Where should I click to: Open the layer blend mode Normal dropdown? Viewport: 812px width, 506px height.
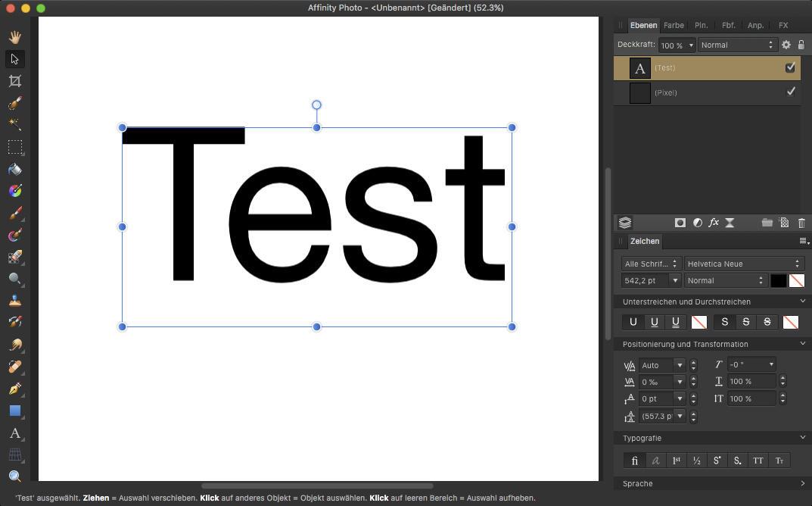point(737,45)
